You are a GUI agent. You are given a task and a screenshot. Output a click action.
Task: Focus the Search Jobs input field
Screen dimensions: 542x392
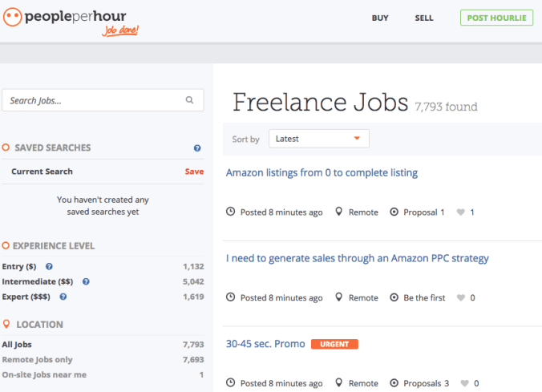click(103, 100)
